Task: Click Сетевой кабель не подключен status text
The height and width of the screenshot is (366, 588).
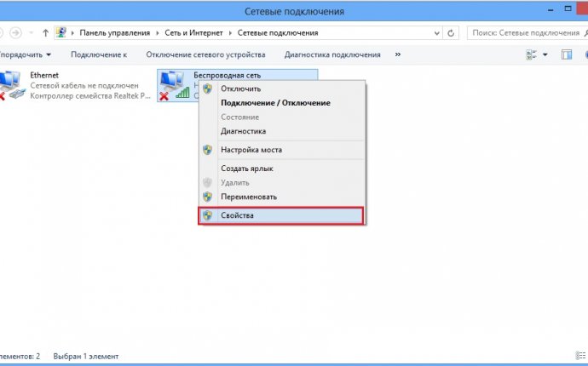Action: coord(84,86)
